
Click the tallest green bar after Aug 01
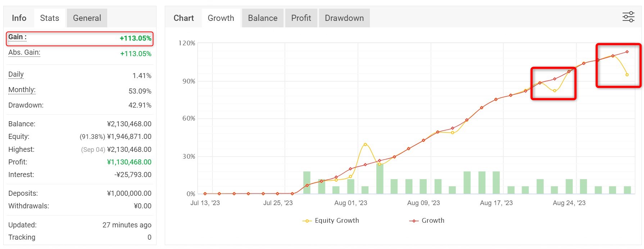pyautogui.click(x=380, y=178)
